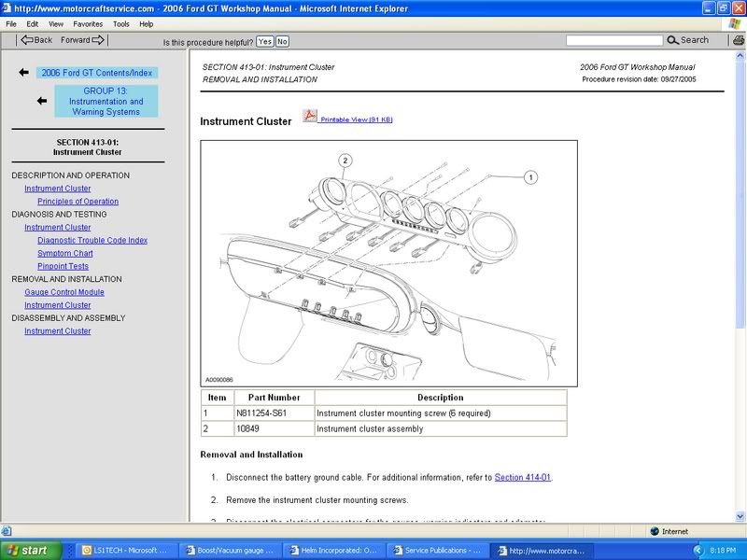This screenshot has width=747, height=560.
Task: Open Instrument Cluster under Description and Operation
Action: click(58, 189)
